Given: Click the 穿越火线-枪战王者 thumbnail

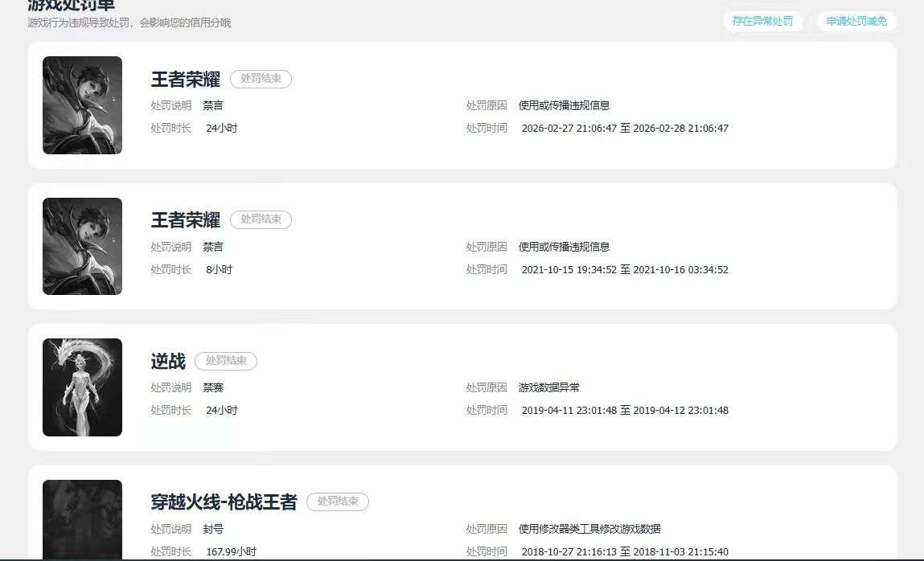Looking at the screenshot, I should [x=83, y=520].
